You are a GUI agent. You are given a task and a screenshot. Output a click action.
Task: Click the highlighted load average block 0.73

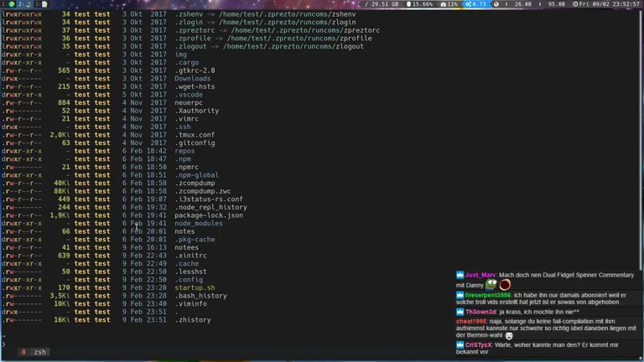tap(475, 4)
